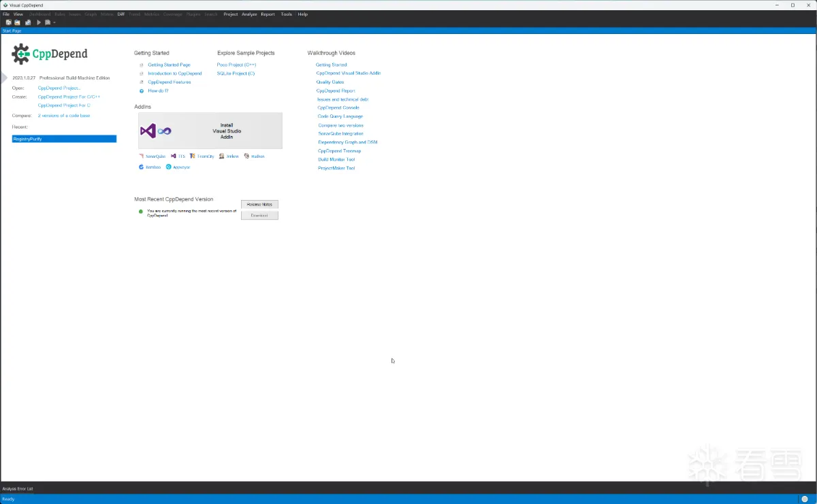This screenshot has height=504, width=817.
Task: Open Dependency Graph and DSM video link
Action: coord(348,142)
